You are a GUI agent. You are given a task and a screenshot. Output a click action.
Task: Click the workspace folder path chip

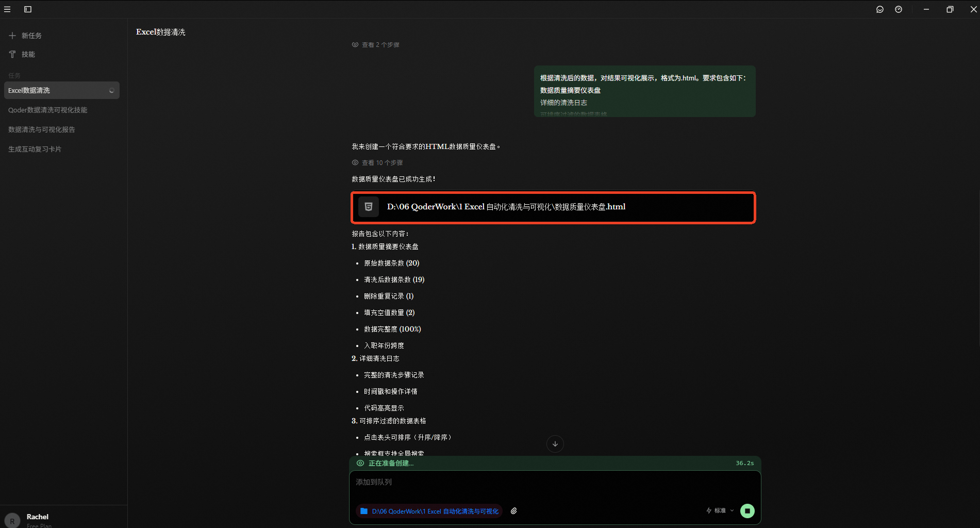[x=429, y=511]
